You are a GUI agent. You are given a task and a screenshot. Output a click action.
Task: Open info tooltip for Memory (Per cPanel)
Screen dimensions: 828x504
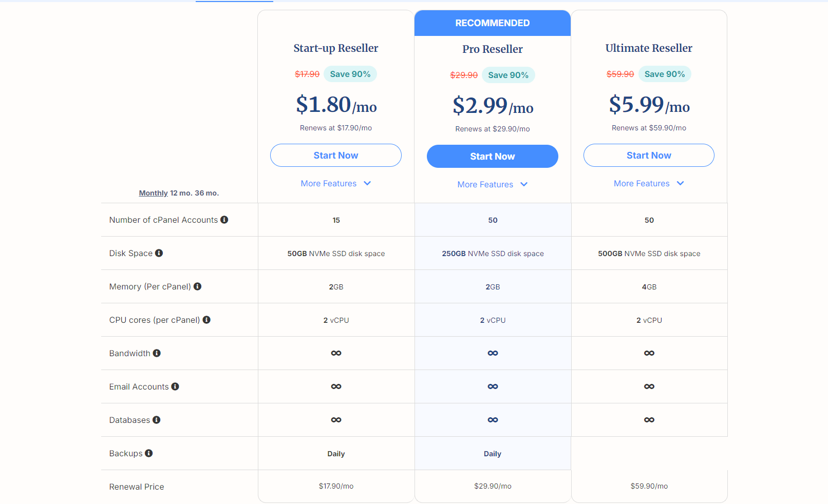198,286
